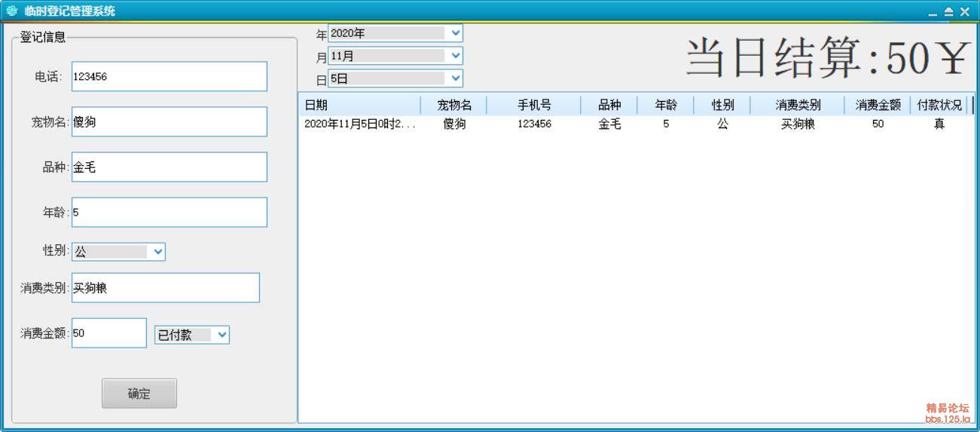Focus the 宠物名 text field

click(x=169, y=121)
